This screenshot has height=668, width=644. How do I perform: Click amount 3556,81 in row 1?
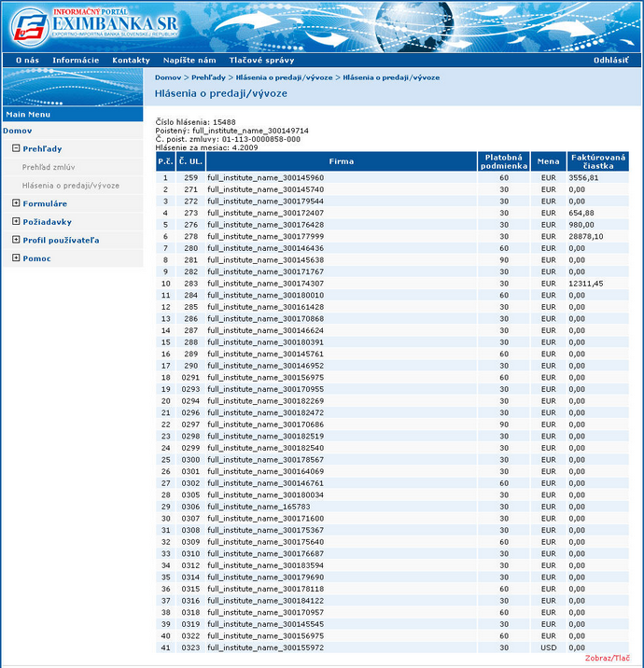coord(583,177)
